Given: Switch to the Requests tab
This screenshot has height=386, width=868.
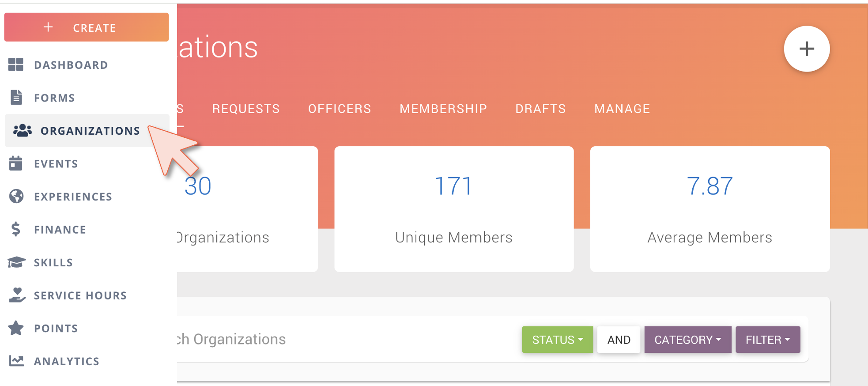Looking at the screenshot, I should click(x=246, y=109).
